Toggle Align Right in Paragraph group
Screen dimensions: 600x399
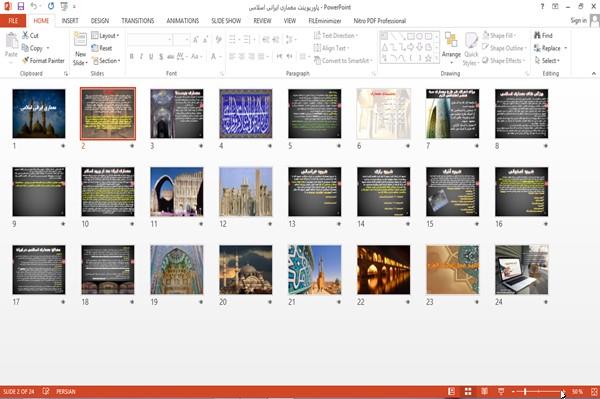(x=251, y=57)
